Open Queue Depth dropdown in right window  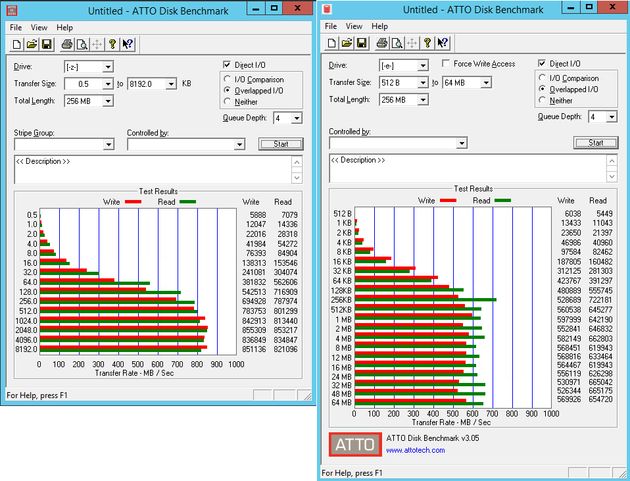(x=612, y=117)
